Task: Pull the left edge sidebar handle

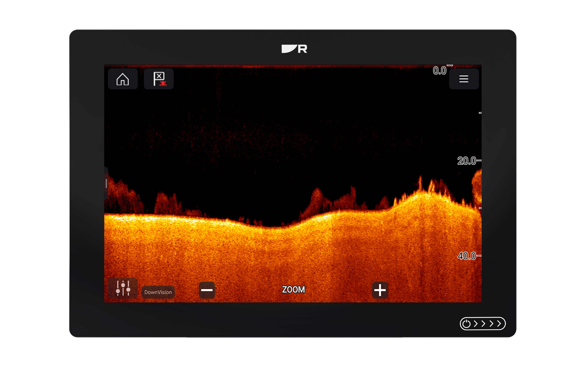Action: pos(106,183)
